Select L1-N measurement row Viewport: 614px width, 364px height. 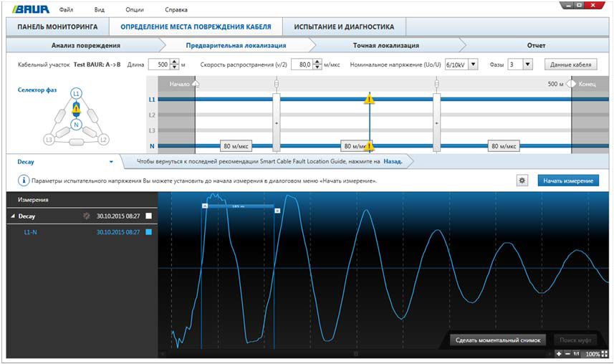click(82, 232)
